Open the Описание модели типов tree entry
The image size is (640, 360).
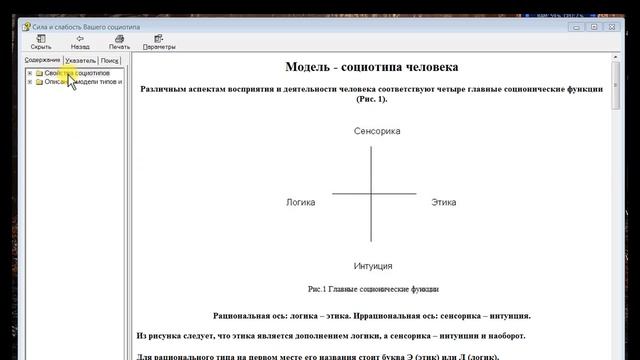[83, 82]
